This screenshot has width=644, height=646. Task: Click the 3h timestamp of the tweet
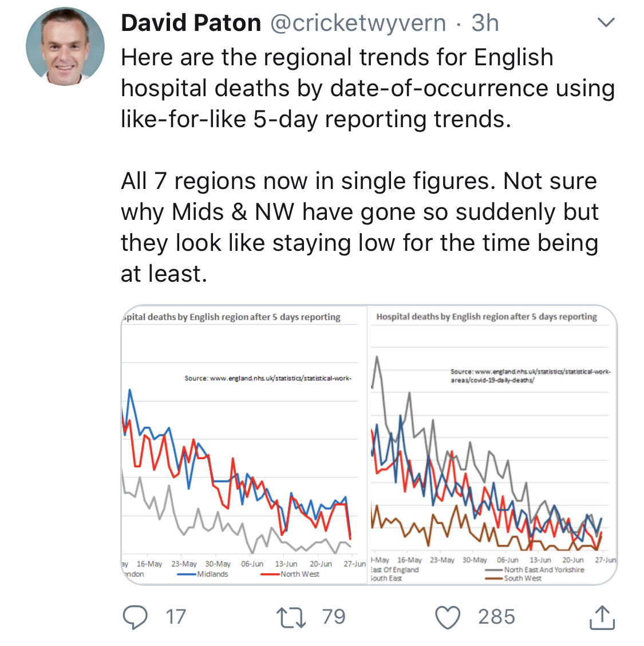tap(485, 23)
